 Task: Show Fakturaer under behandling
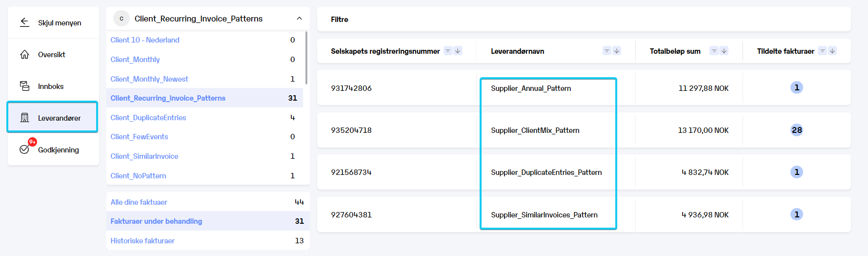point(208,221)
